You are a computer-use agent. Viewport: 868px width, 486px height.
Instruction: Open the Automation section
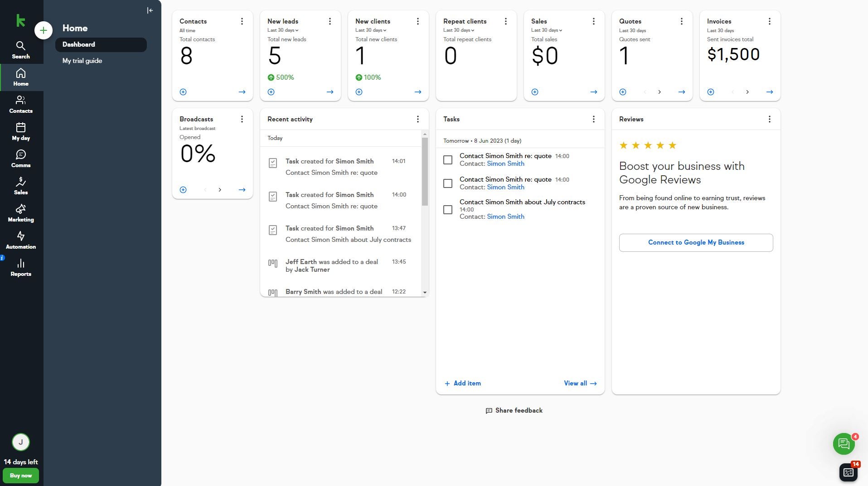20,240
